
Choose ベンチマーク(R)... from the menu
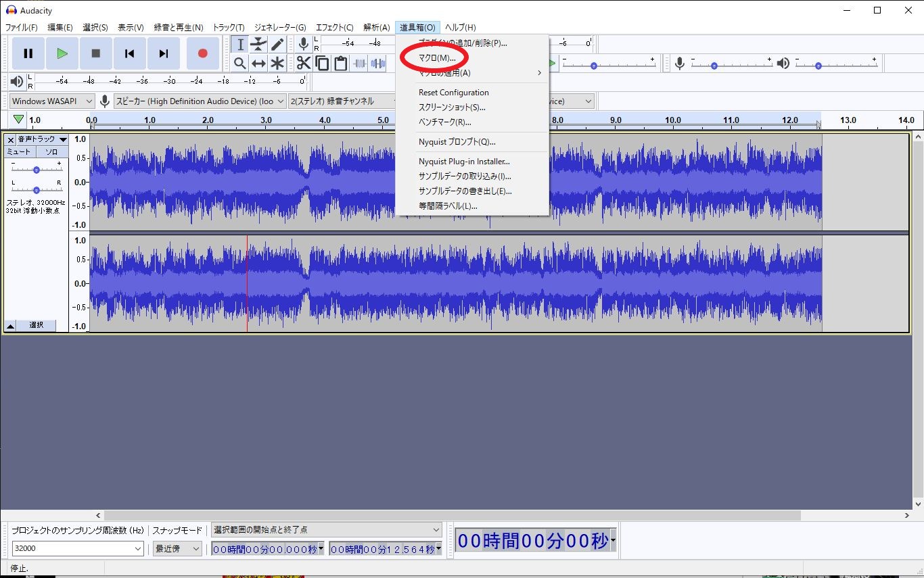472,122
